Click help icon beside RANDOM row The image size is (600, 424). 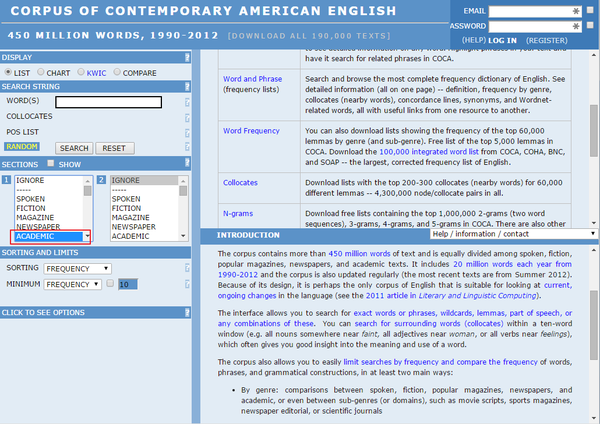pyautogui.click(x=187, y=147)
